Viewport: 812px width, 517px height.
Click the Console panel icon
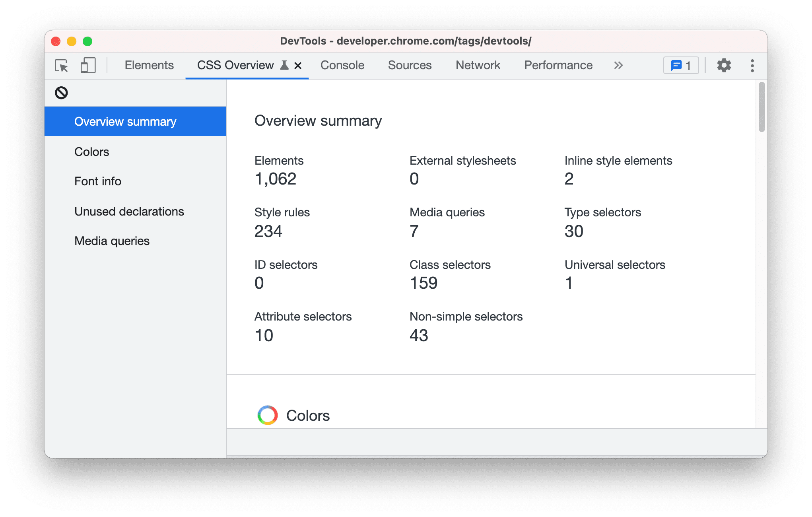click(x=343, y=65)
